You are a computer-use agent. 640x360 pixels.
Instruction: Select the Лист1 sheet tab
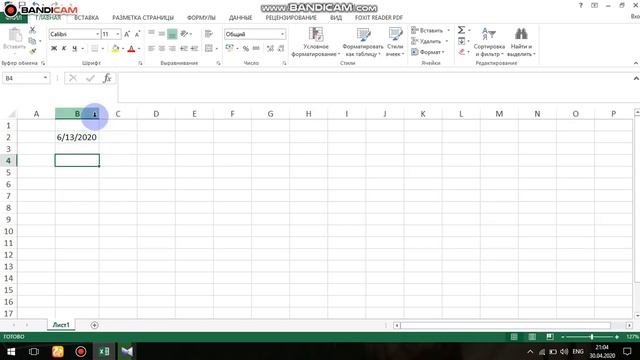(x=61, y=325)
